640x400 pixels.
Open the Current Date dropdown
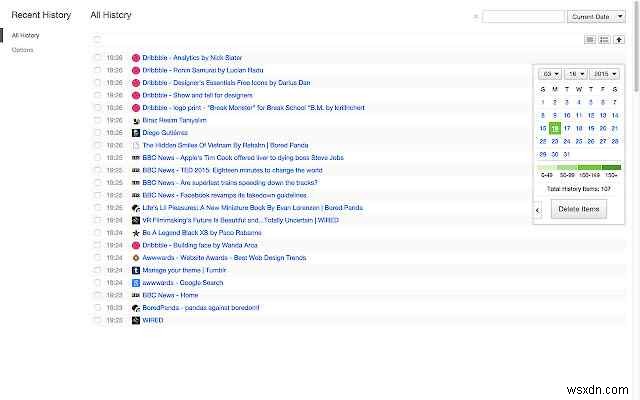596,17
